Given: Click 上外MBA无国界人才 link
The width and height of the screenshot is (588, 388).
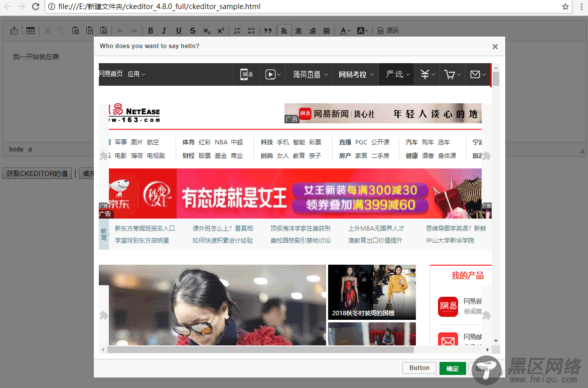Looking at the screenshot, I should [x=376, y=229].
